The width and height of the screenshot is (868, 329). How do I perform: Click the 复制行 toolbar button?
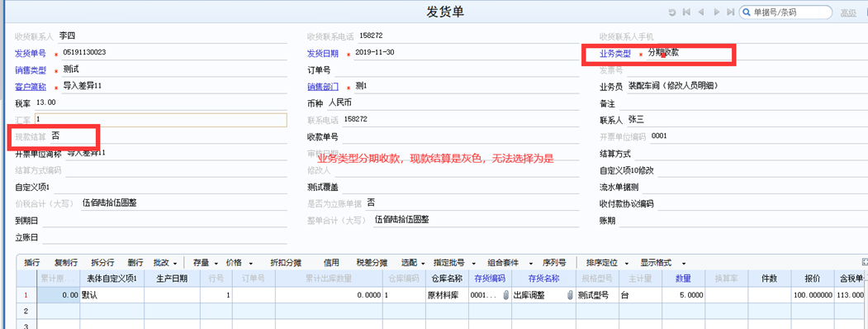66,263
